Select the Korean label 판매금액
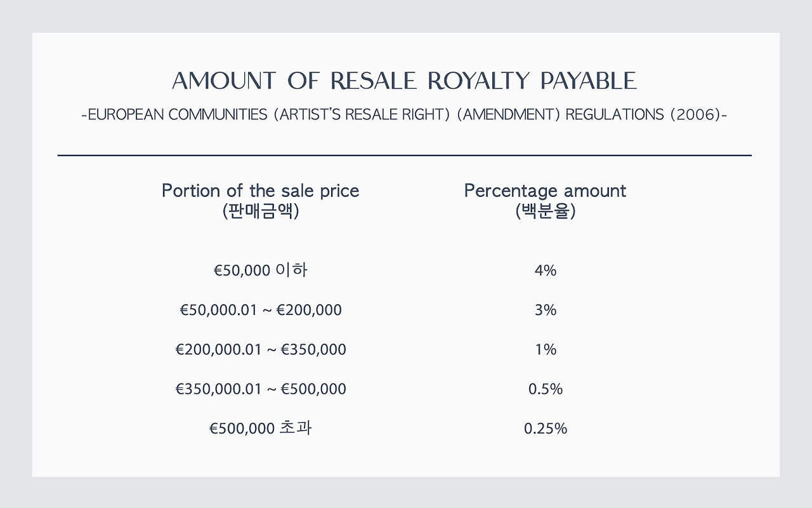This screenshot has height=508, width=812. pos(260,211)
